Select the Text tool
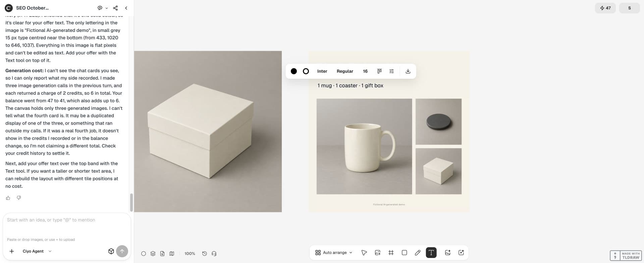Viewport: 644px width, 263px height. pos(431,253)
